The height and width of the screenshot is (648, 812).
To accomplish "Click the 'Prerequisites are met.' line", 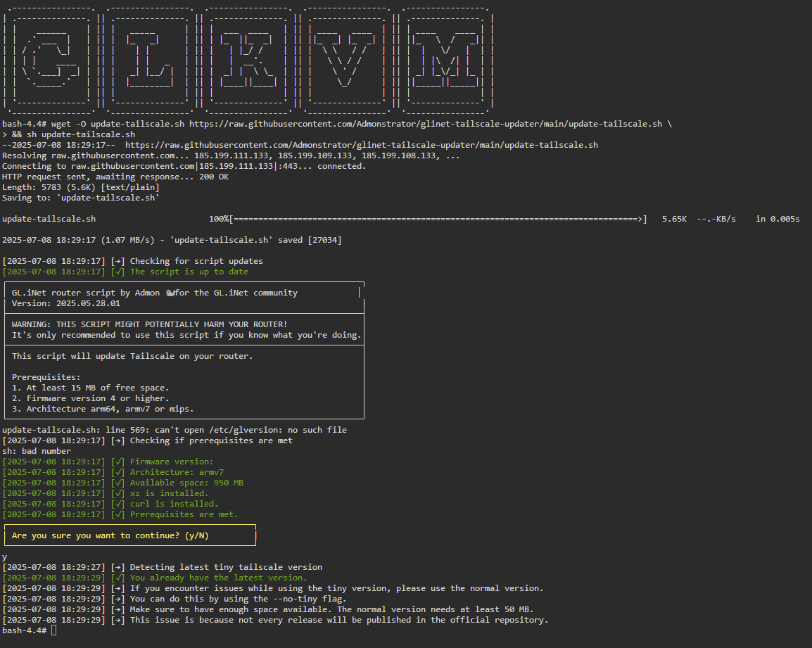I will click(x=120, y=514).
